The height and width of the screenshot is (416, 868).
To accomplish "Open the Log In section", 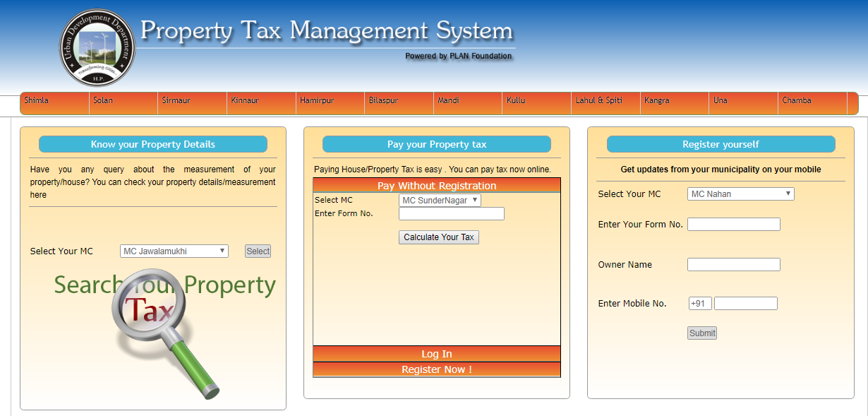I will pyautogui.click(x=436, y=354).
